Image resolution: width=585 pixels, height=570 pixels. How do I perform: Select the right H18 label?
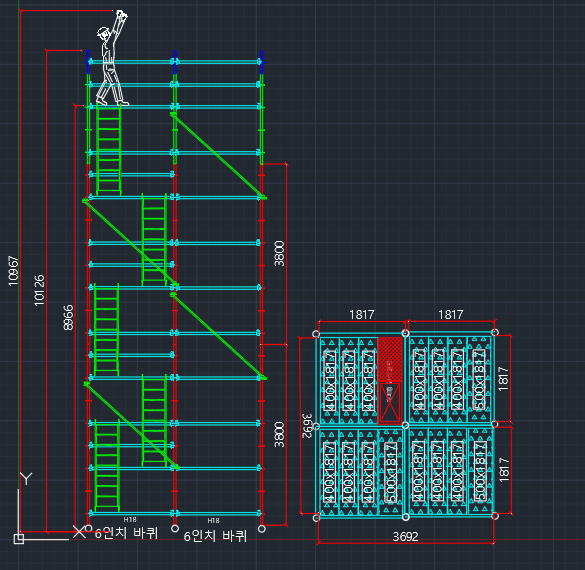(213, 520)
